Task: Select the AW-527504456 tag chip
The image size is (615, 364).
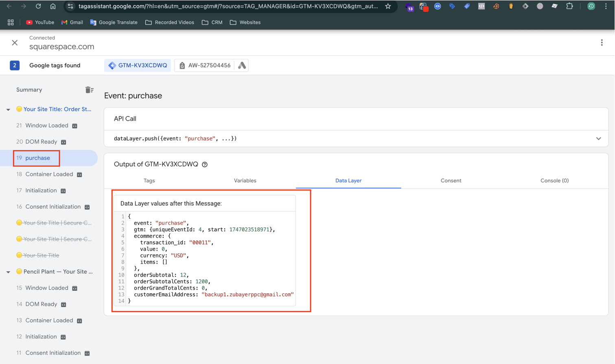Action: (x=205, y=65)
